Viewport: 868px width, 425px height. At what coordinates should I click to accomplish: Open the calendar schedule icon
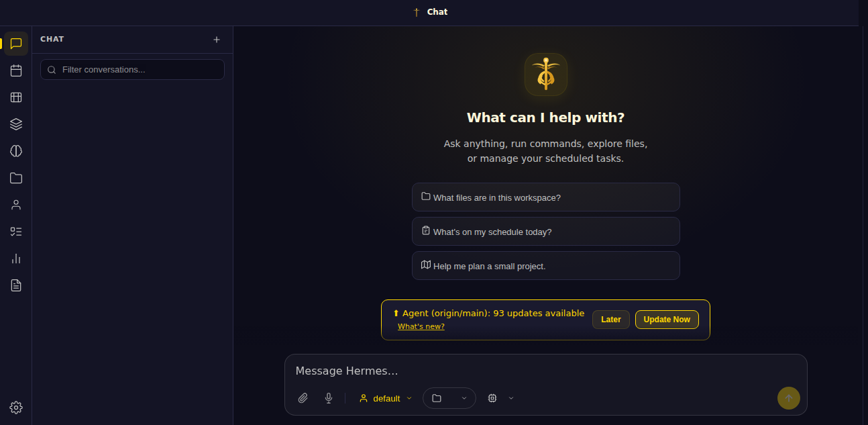point(16,70)
